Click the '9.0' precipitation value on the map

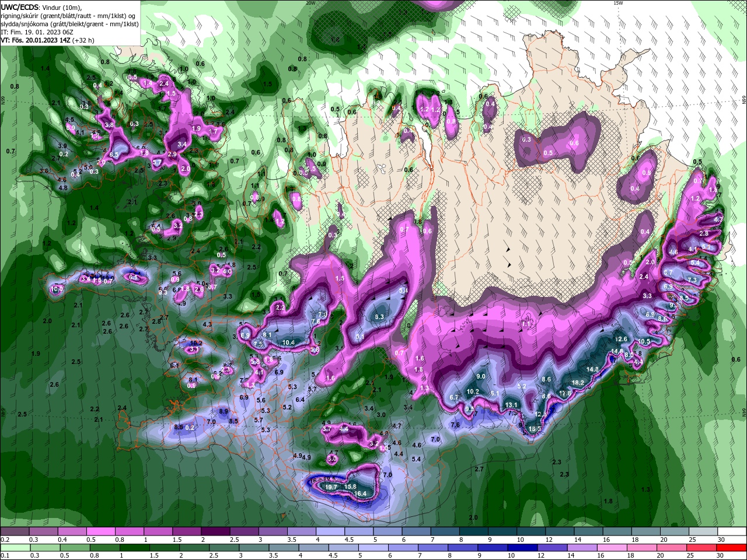(x=481, y=377)
